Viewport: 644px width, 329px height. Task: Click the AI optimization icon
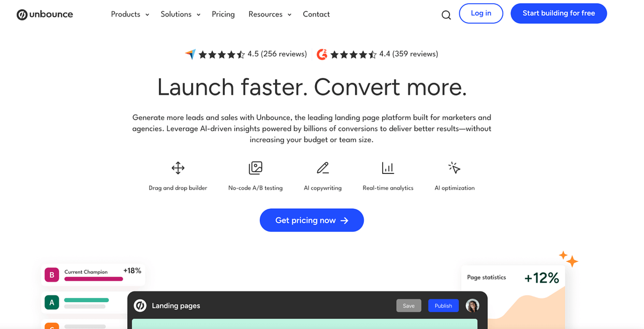pyautogui.click(x=454, y=167)
